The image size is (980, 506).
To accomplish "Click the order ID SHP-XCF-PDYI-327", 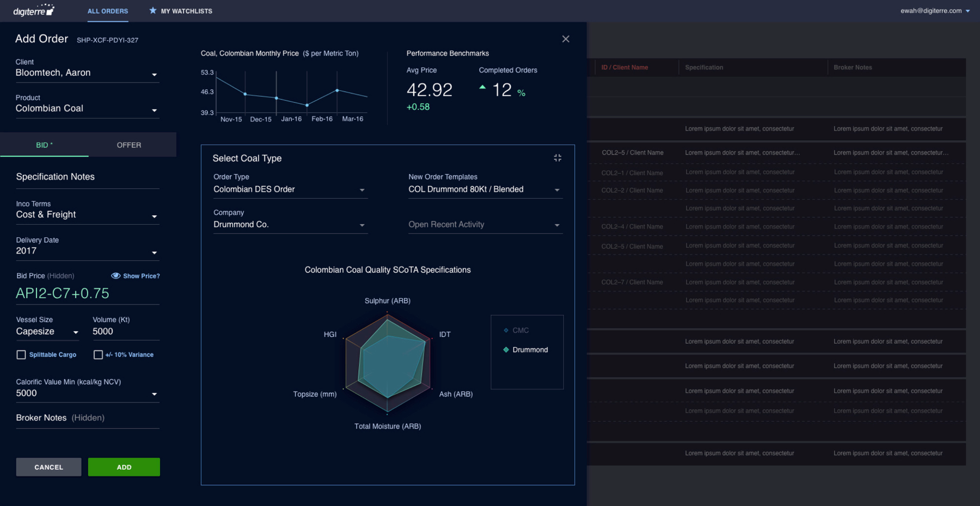I will click(x=107, y=40).
